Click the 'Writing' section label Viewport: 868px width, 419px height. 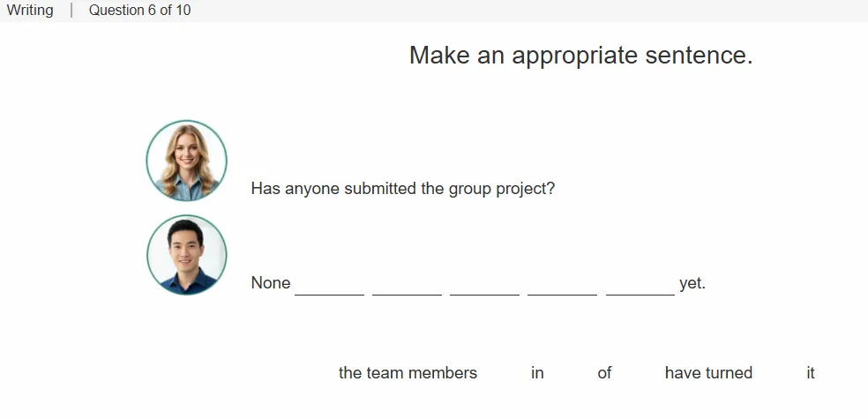(30, 10)
